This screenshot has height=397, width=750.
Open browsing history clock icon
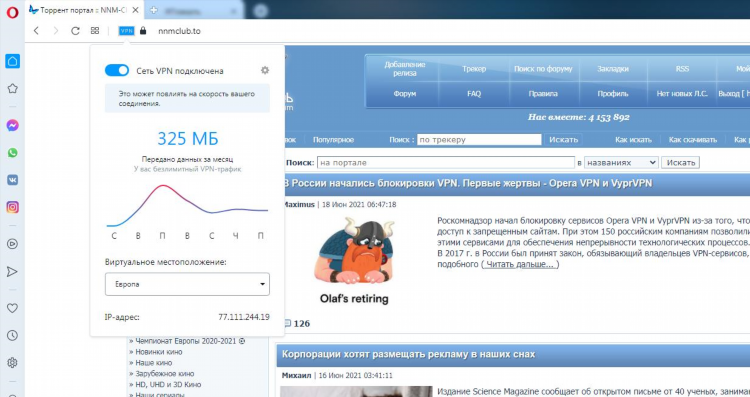(x=12, y=335)
